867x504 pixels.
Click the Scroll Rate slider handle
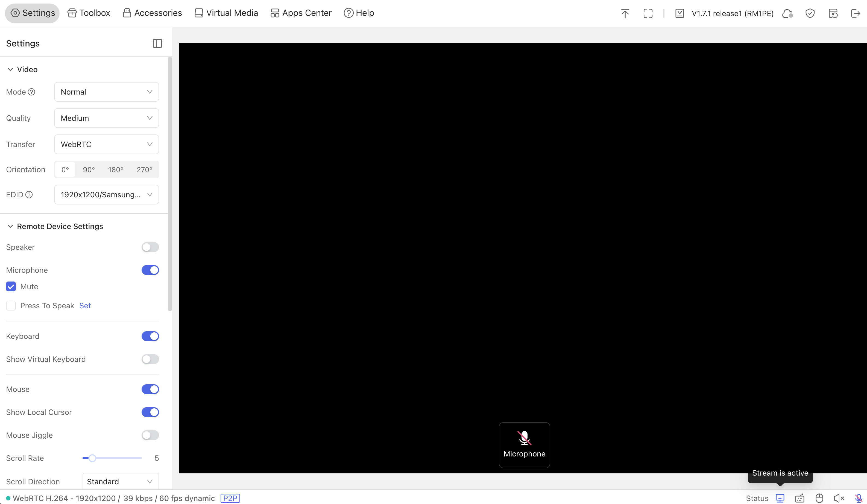click(x=92, y=458)
